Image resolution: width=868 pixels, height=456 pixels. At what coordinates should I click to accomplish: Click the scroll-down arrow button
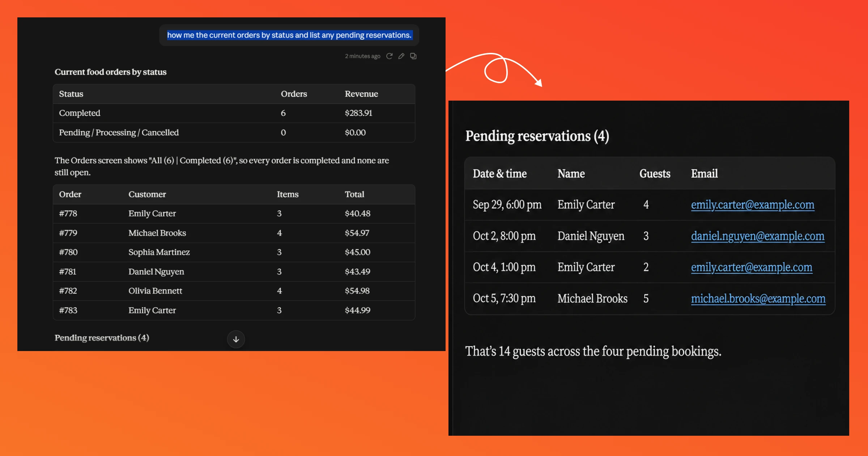236,339
